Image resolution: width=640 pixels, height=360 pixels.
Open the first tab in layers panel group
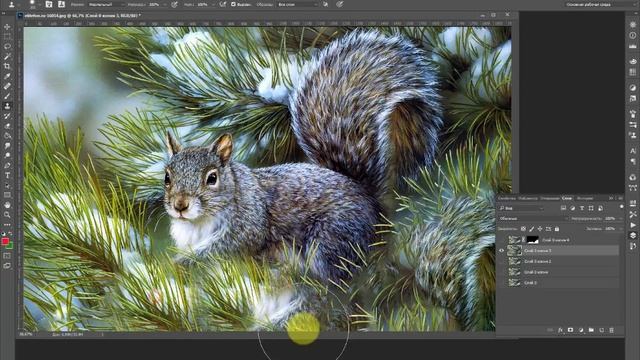507,198
